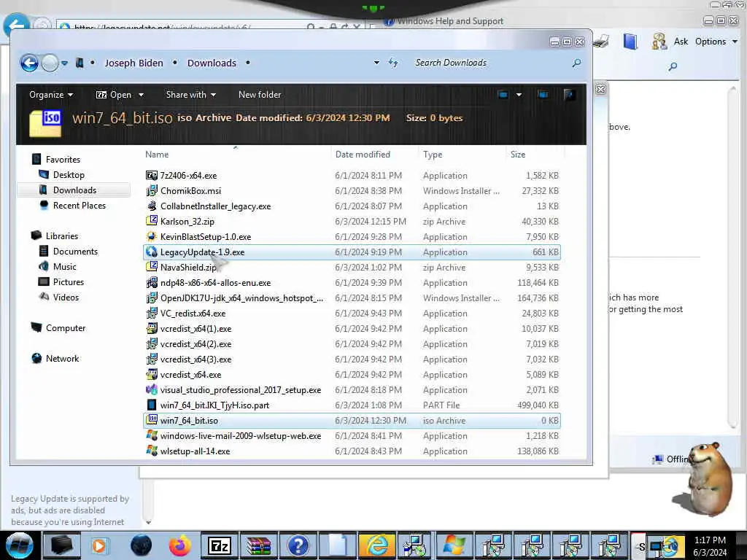Open the Videos library
747x560 pixels.
point(66,297)
